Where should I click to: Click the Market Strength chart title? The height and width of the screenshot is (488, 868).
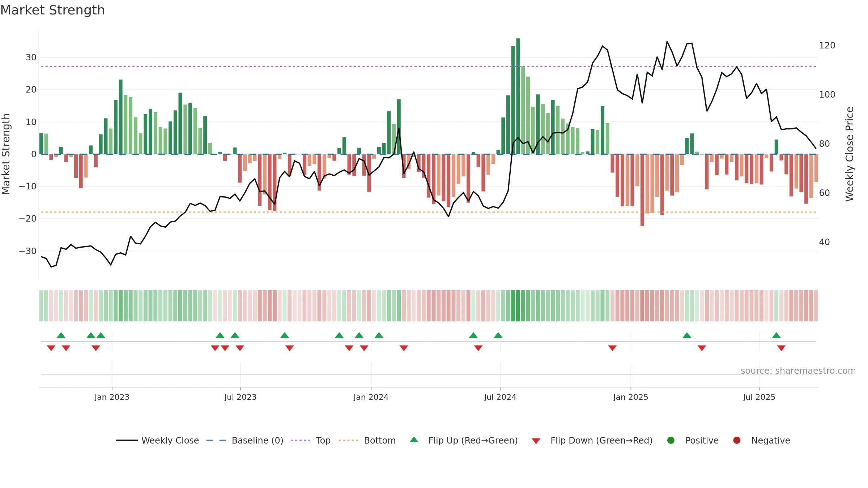[x=52, y=10]
